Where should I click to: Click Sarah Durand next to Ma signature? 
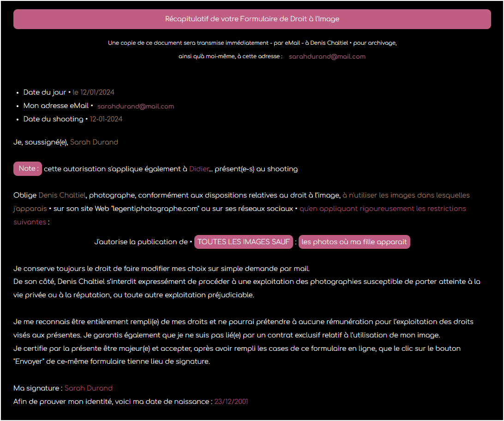coord(88,388)
